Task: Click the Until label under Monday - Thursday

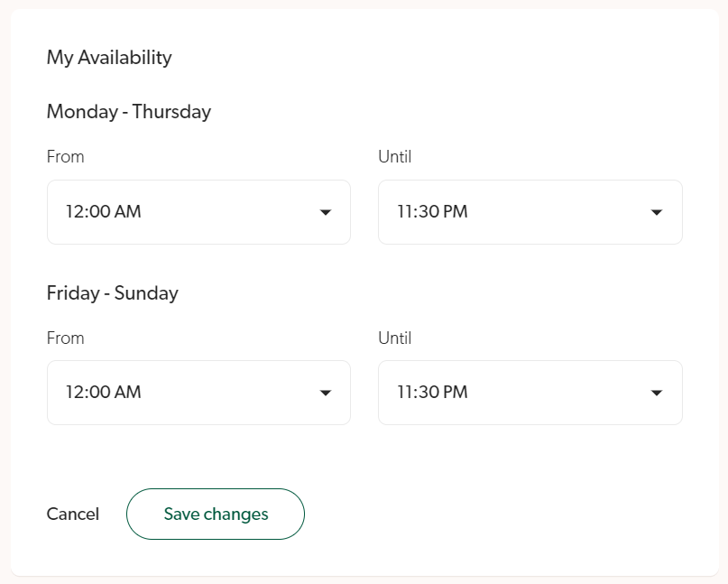Action: [395, 157]
